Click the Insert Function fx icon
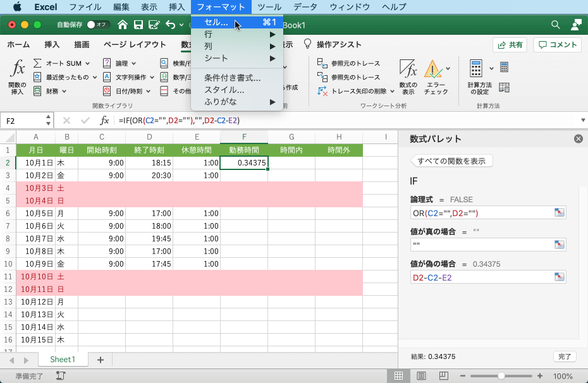 click(x=17, y=69)
